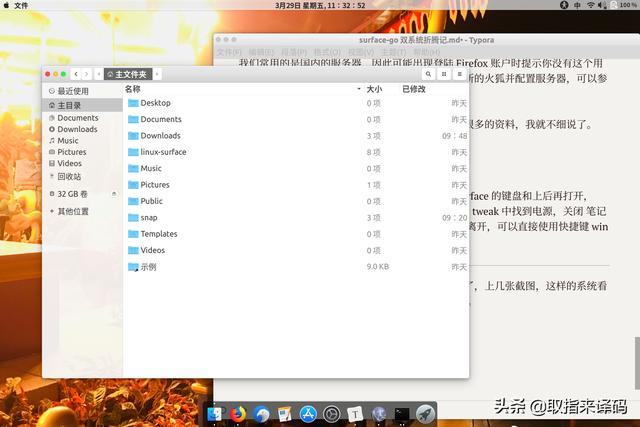The image size is (640, 427).
Task: Open the Terminal icon in dock
Action: click(402, 414)
